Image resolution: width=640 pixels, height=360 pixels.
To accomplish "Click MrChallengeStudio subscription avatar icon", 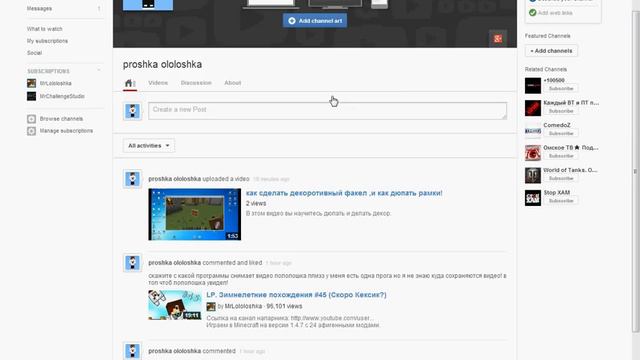I will pos(31,96).
